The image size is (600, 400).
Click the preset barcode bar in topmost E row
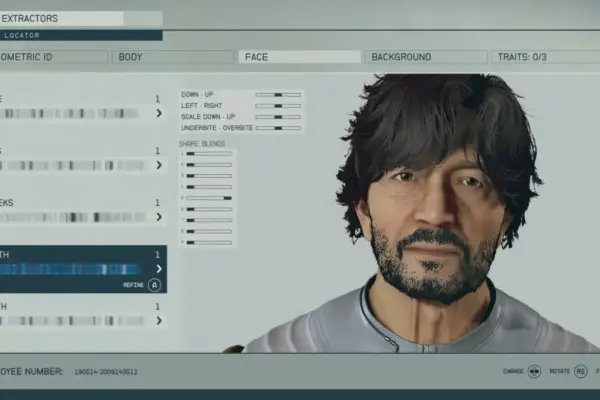click(70, 113)
